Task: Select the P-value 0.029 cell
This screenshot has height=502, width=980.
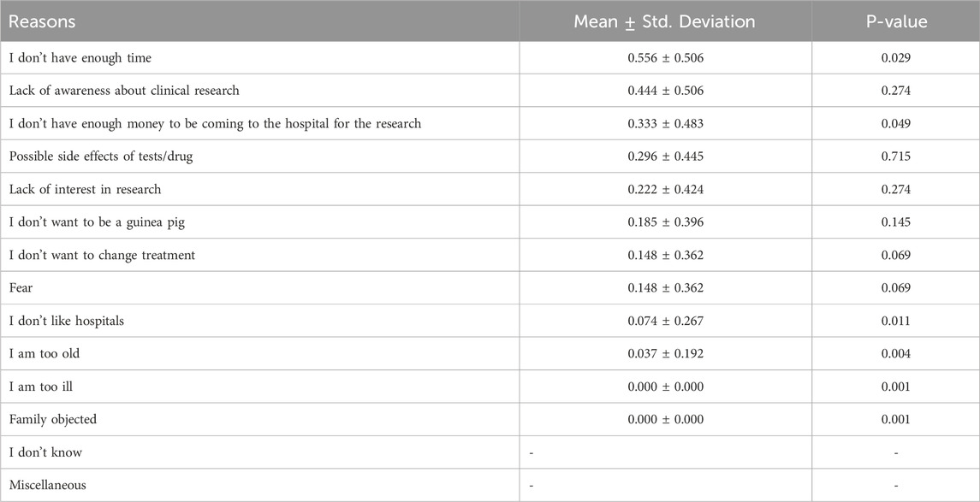Action: coord(895,57)
